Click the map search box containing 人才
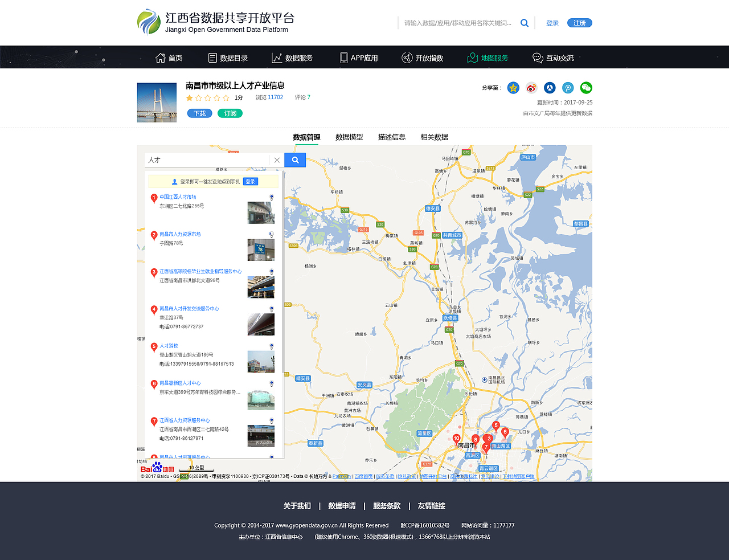 coord(207,160)
